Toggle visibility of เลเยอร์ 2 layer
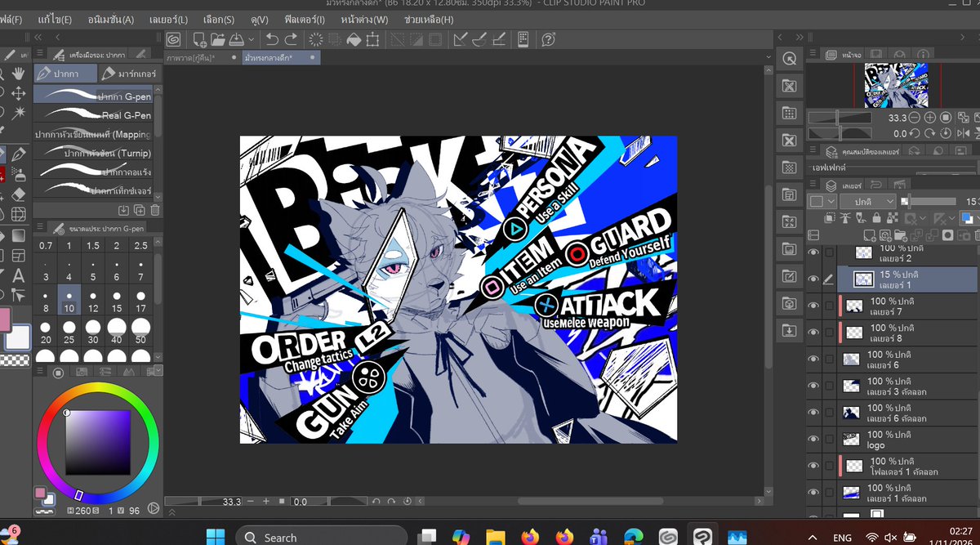The width and height of the screenshot is (980, 545). coord(813,252)
